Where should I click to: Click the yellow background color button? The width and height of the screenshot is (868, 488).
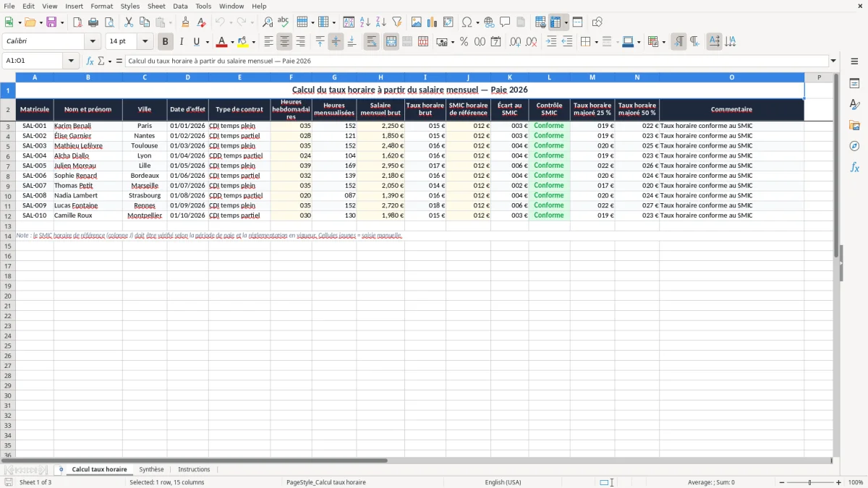coord(243,42)
